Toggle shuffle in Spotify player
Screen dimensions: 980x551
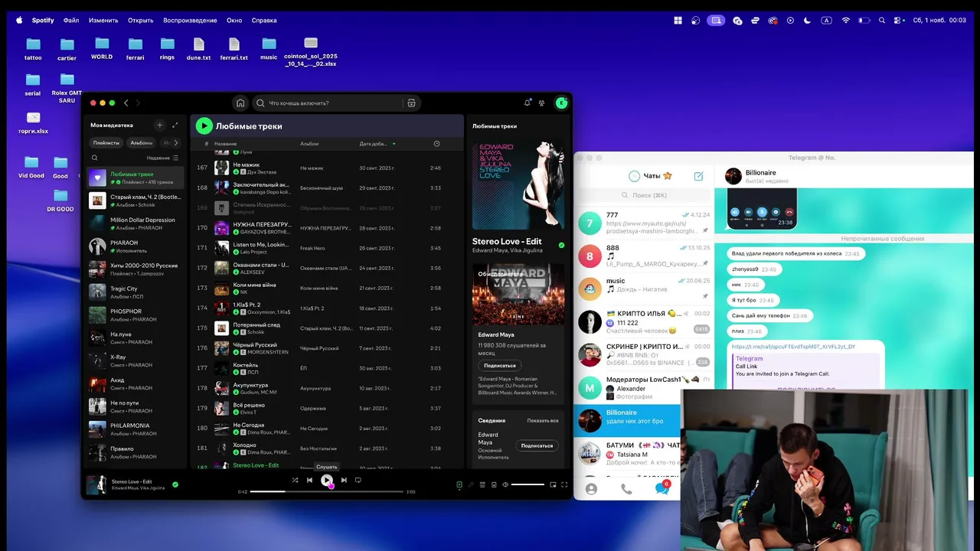click(295, 480)
